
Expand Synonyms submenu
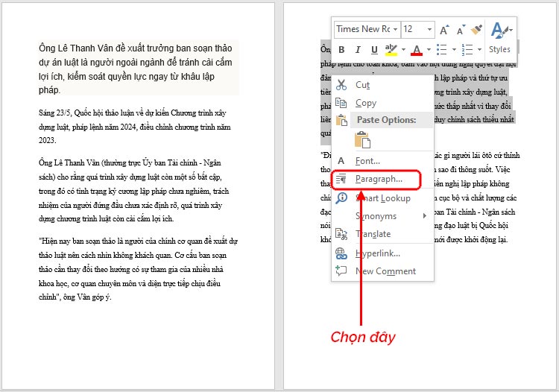pos(382,216)
